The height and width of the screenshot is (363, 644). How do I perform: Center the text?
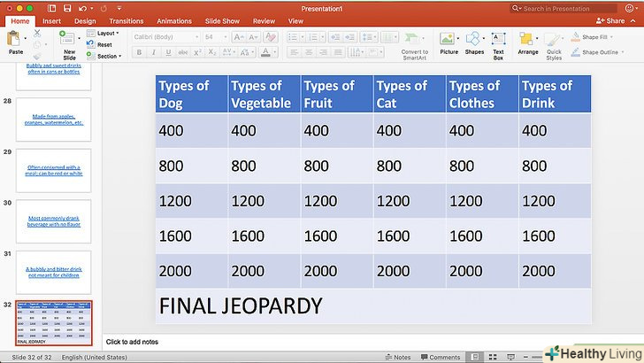pyautogui.click(x=309, y=52)
